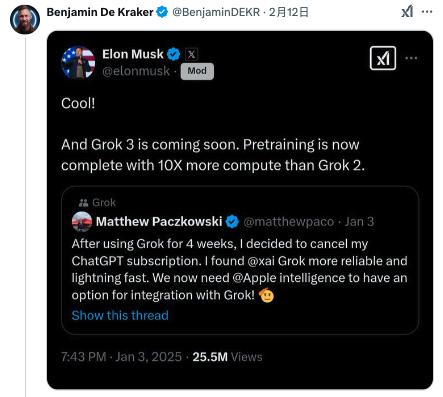
Task: Click the 2月12日 post date
Action: click(x=288, y=12)
